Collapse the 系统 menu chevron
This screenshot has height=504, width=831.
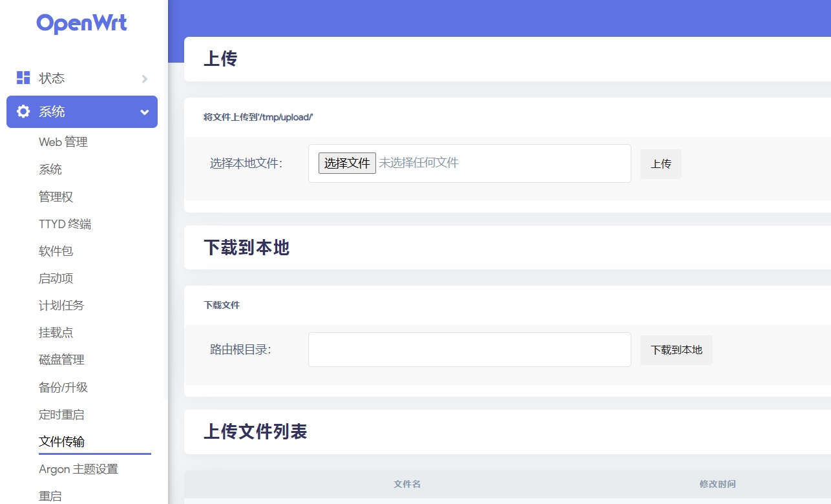point(145,112)
